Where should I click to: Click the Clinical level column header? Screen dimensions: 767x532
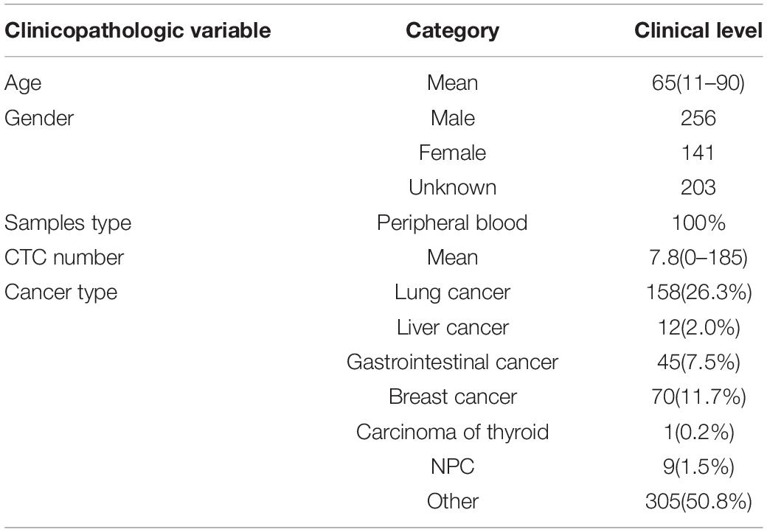coord(698,31)
